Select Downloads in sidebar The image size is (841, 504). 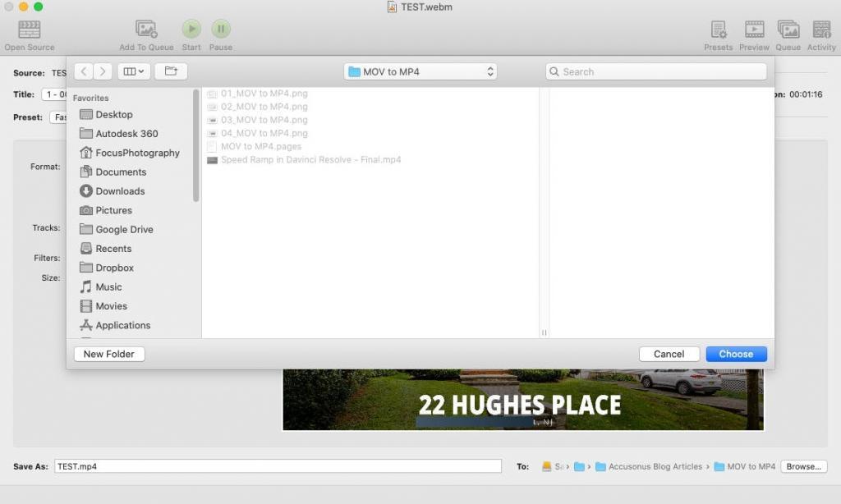pyautogui.click(x=112, y=191)
